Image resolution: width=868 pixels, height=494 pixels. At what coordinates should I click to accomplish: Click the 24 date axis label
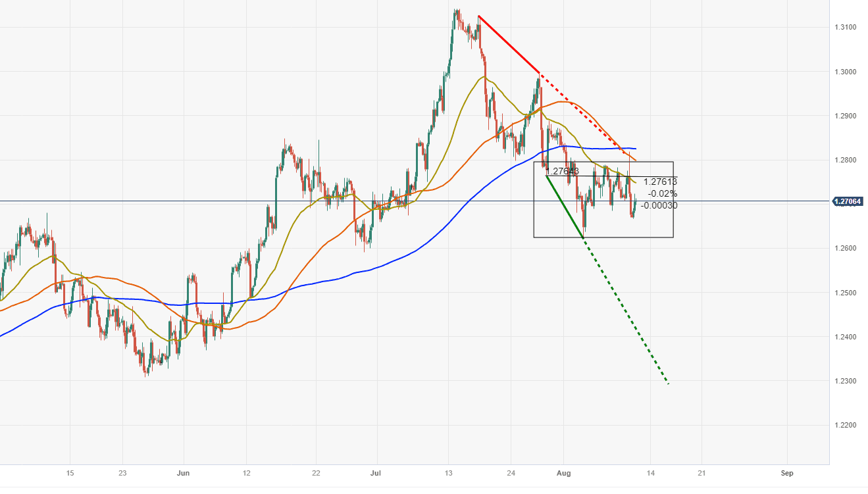[511, 473]
